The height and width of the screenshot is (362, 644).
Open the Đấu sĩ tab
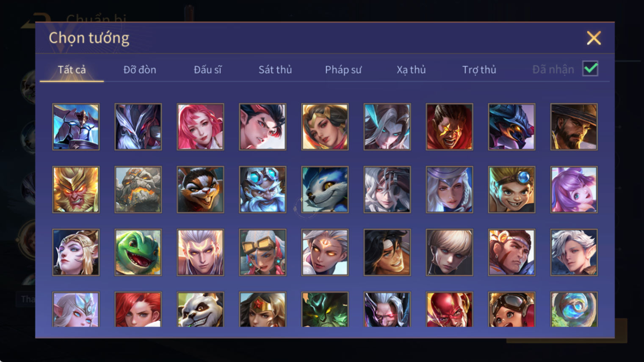(207, 70)
